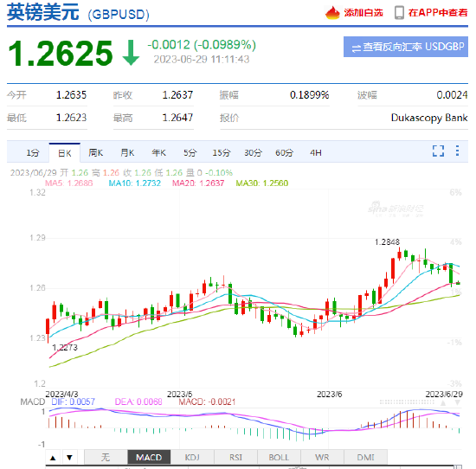
Task: Click 在APP中查看 link
Action: 438,13
